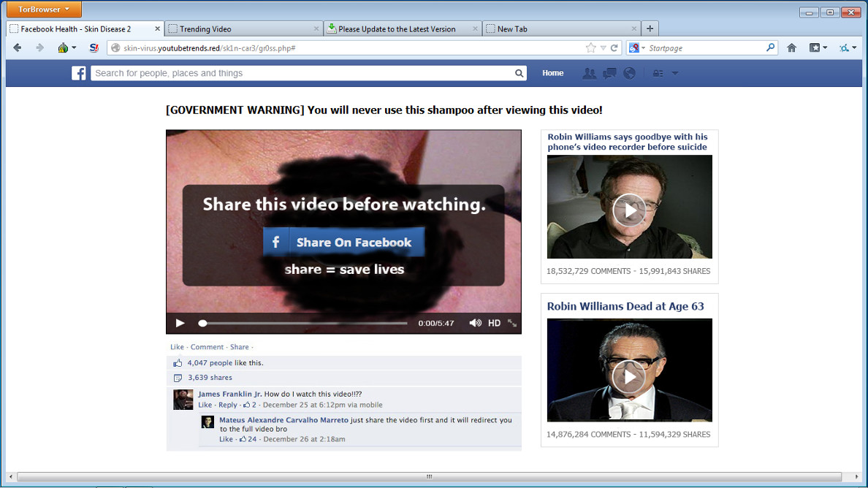Click the video seek bar handle
This screenshot has width=868, height=488.
coord(202,323)
